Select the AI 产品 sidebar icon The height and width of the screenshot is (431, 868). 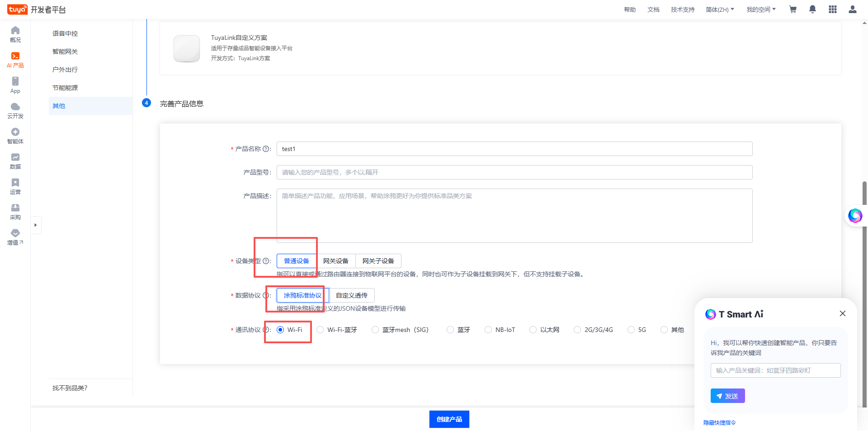tap(15, 60)
